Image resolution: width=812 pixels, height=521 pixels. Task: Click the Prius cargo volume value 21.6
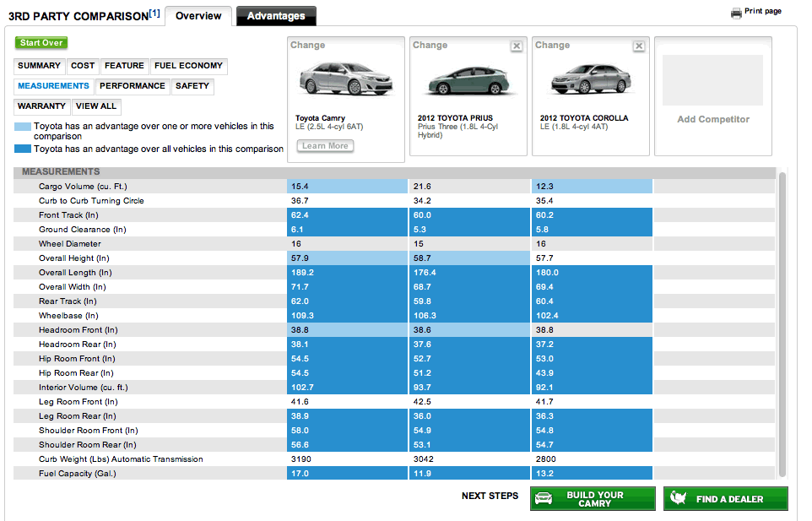click(x=422, y=187)
